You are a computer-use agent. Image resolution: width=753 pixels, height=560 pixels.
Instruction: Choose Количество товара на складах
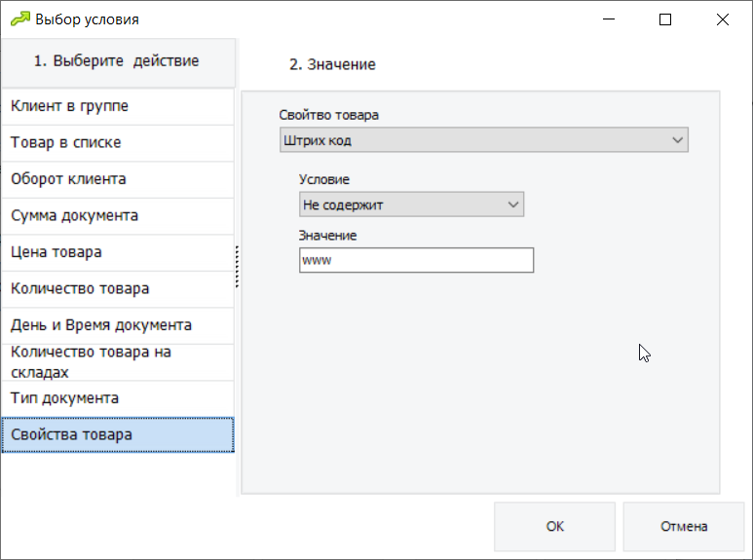coord(118,362)
